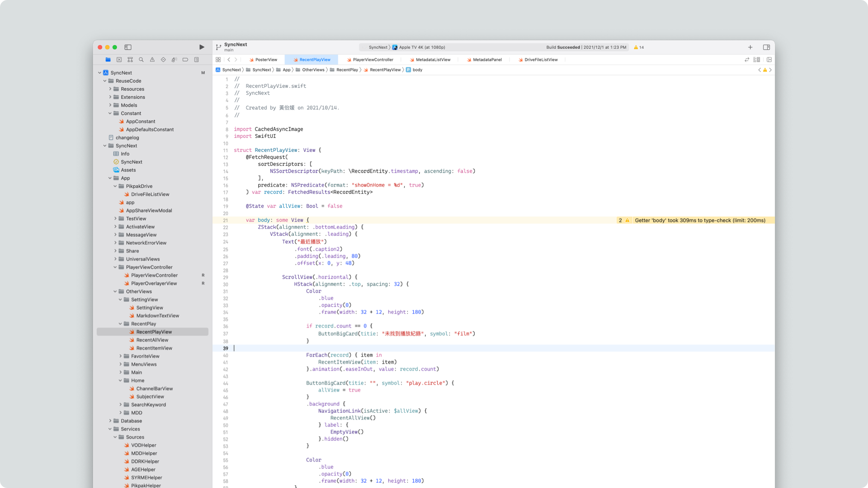Expand the Models folder
Viewport: 868px width, 488px height.
tap(110, 105)
